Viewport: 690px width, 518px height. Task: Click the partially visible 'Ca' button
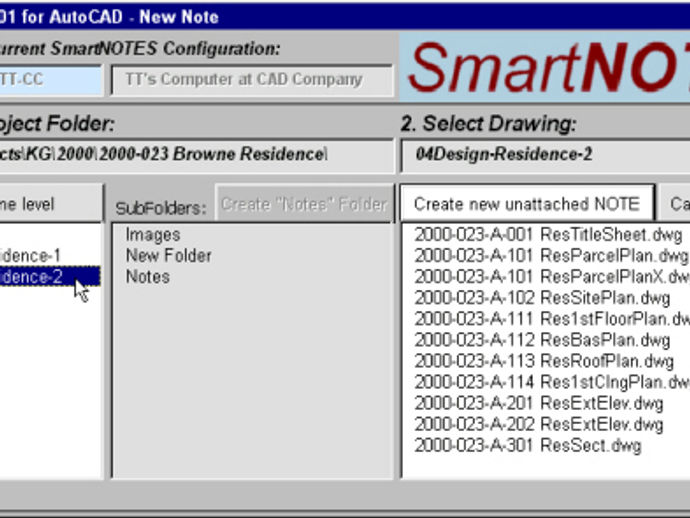tap(675, 203)
